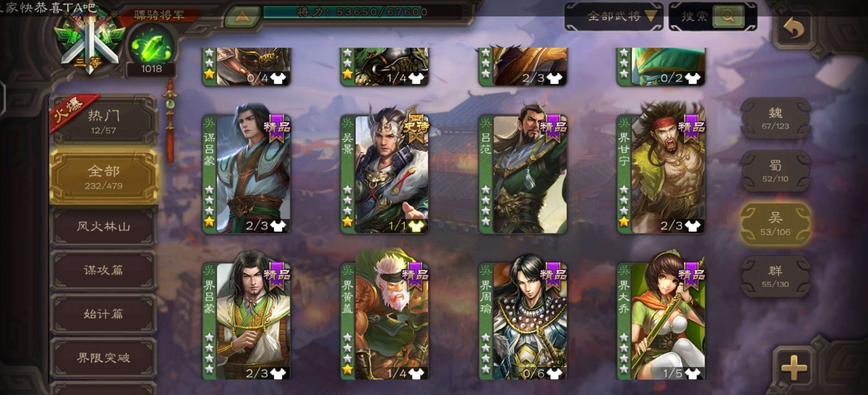Tap the search magnifier icon
The image size is (868, 395).
[x=728, y=16]
